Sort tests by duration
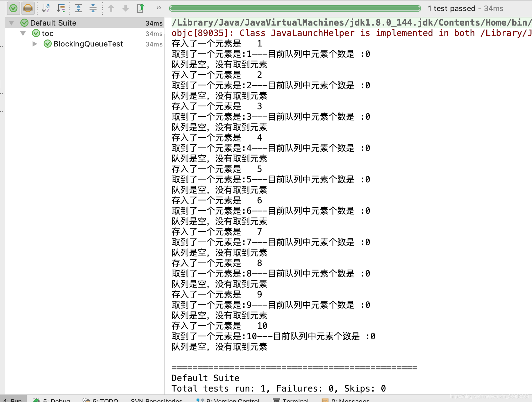This screenshot has height=402, width=532. 61,8
